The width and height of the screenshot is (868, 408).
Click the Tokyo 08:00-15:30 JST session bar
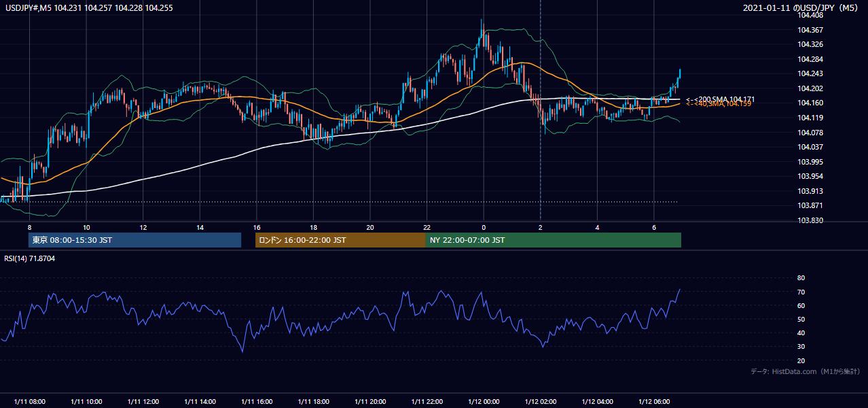pos(134,240)
